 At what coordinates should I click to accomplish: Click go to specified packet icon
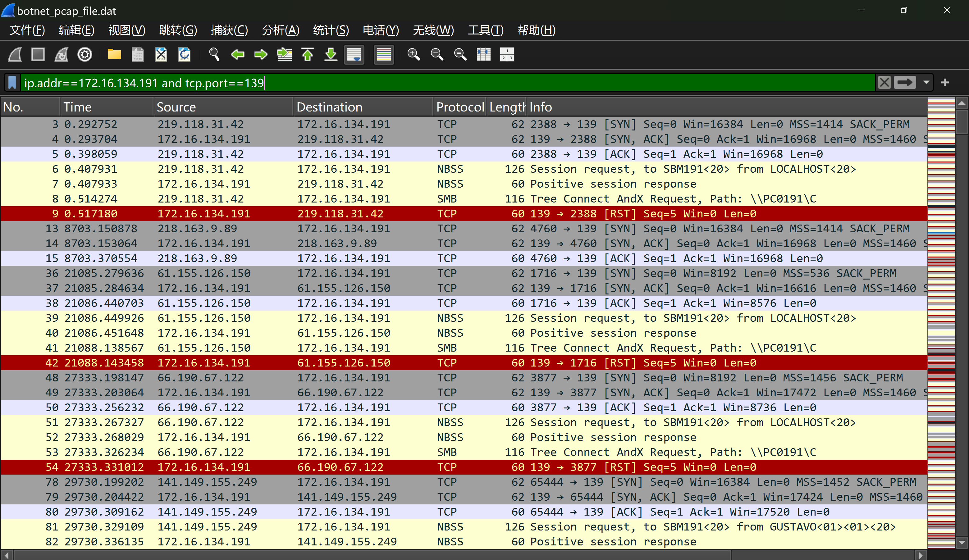[284, 55]
